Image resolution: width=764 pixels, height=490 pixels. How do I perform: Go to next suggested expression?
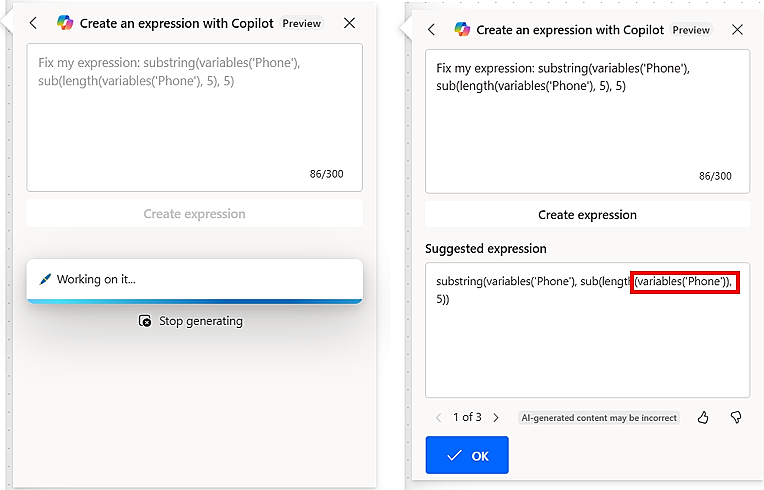click(496, 417)
